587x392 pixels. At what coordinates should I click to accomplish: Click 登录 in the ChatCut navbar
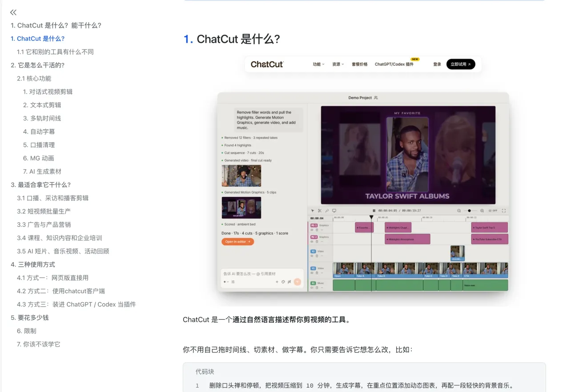(x=437, y=64)
